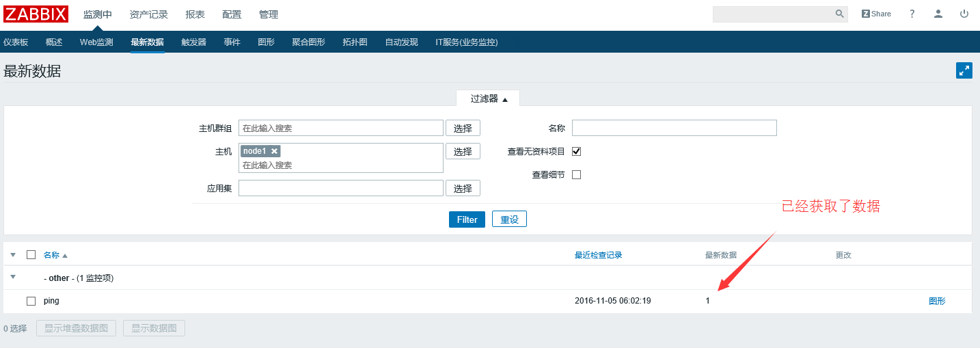Toggle fullscreen mode icon
This screenshot has height=348, width=980.
click(x=964, y=70)
